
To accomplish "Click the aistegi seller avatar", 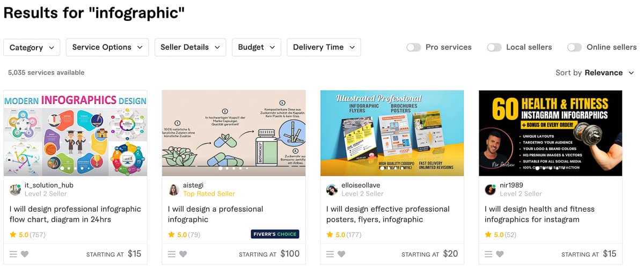I will click(x=173, y=189).
